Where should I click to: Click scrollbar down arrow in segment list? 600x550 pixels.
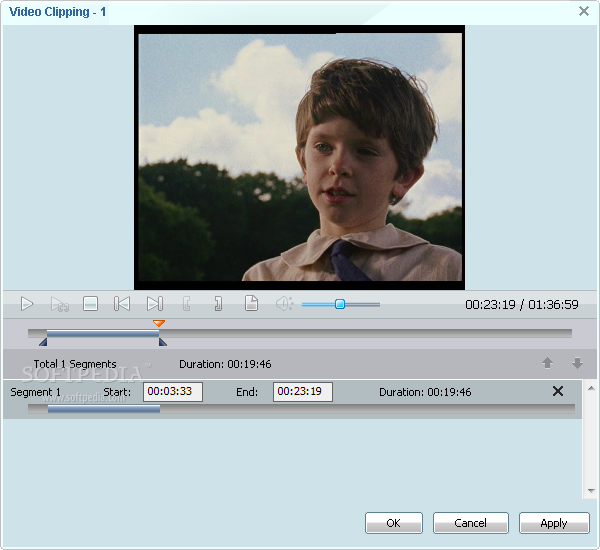pos(591,490)
